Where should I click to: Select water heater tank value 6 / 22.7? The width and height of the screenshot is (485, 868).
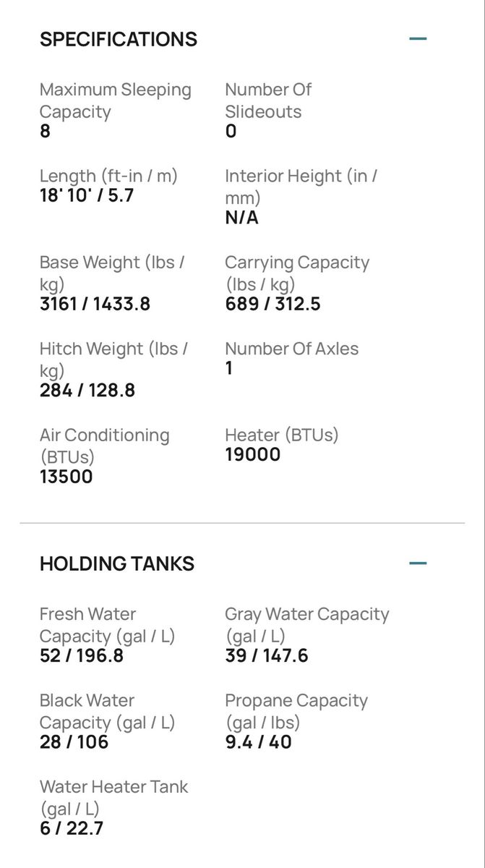(72, 828)
